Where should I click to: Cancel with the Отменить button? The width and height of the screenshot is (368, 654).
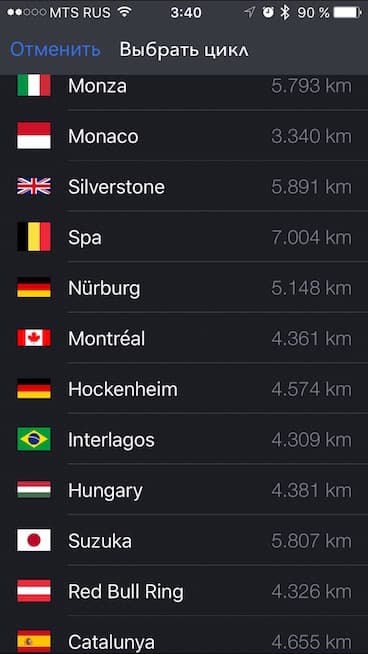[55, 50]
